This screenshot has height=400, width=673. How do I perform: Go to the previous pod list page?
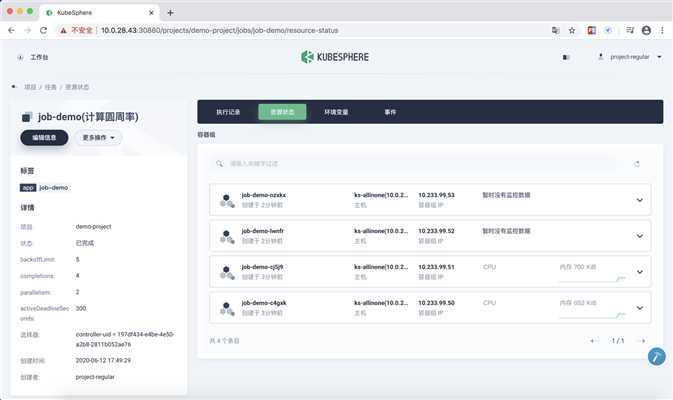[593, 341]
